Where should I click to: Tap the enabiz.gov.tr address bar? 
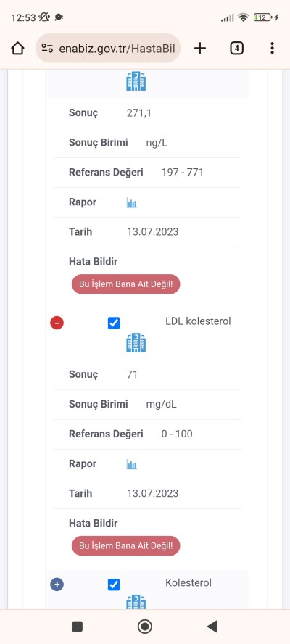click(108, 49)
